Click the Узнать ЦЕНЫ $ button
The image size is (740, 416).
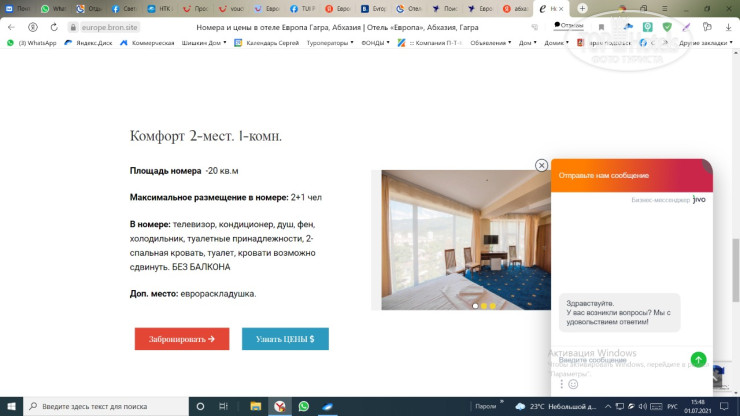click(x=285, y=339)
